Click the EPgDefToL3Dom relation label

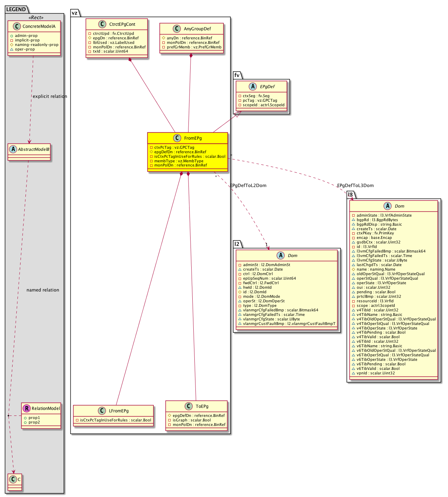pos(355,185)
